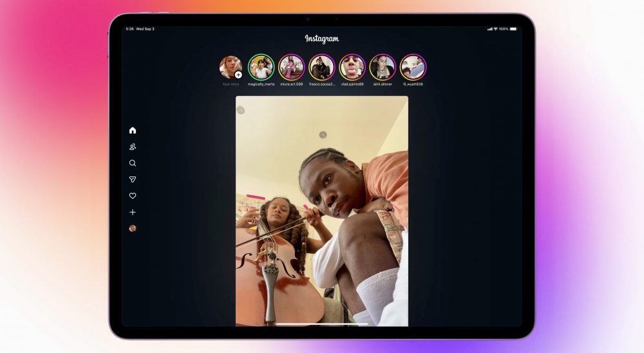644x353 pixels.
Task: Tap the home indicator bar at bottom
Action: click(321, 324)
